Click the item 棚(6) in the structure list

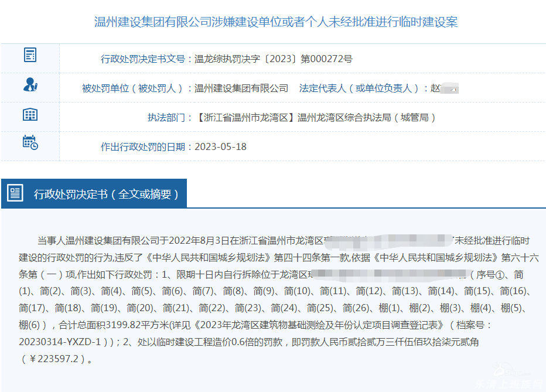click(29, 325)
